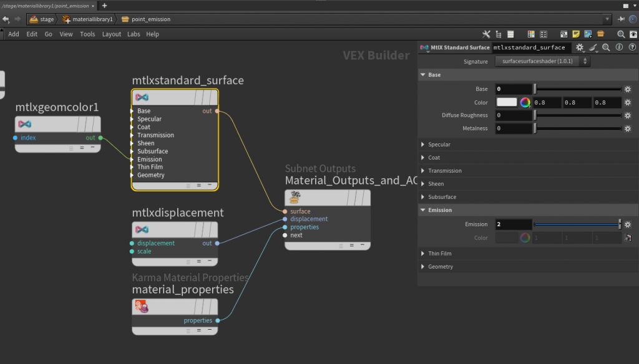Image resolution: width=639 pixels, height=364 pixels.
Task: Open the Base Color picker wheel
Action: (525, 102)
